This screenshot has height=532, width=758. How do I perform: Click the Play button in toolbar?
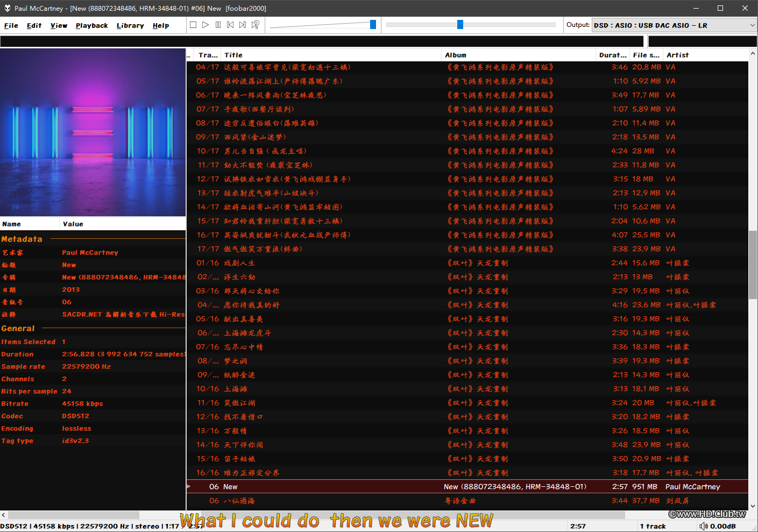coord(206,25)
